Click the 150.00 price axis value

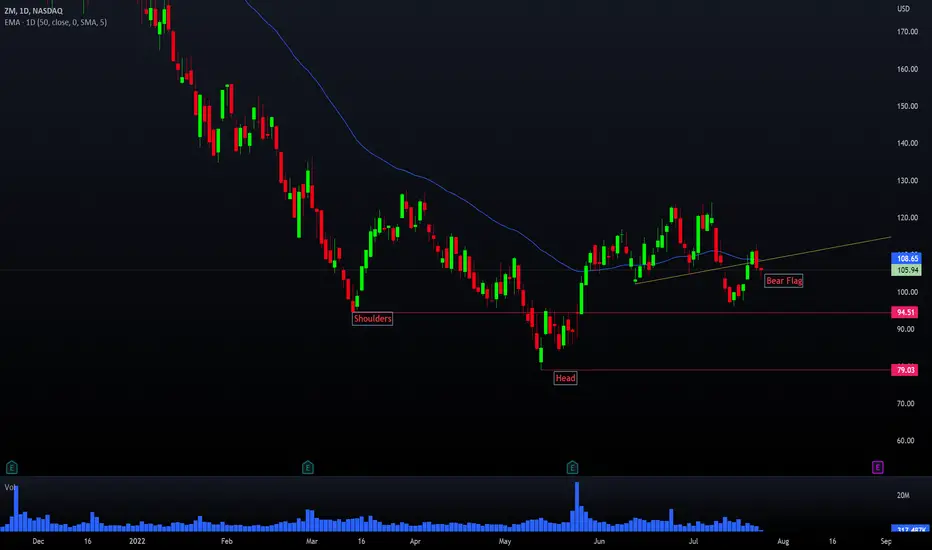click(x=907, y=106)
